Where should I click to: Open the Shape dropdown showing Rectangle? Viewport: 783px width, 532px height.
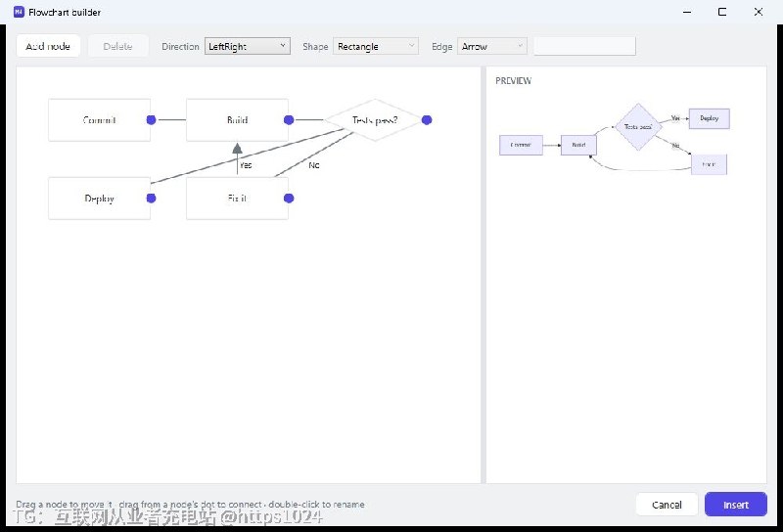376,46
